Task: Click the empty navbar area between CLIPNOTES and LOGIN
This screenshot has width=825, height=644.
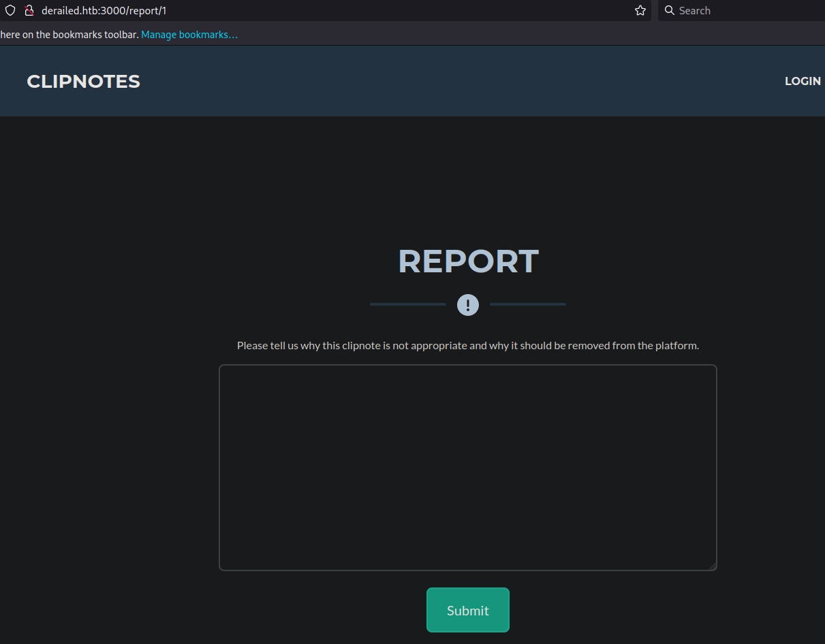Action: [x=463, y=81]
